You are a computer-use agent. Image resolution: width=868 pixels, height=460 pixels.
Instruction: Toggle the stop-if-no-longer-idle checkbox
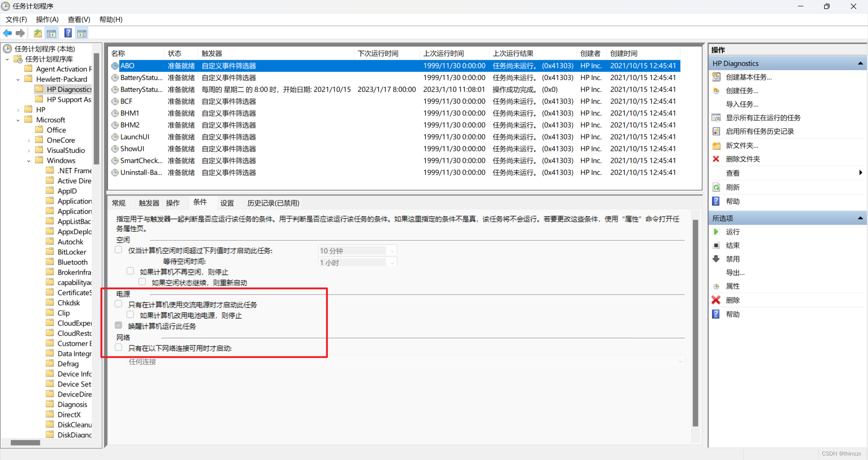pos(130,271)
